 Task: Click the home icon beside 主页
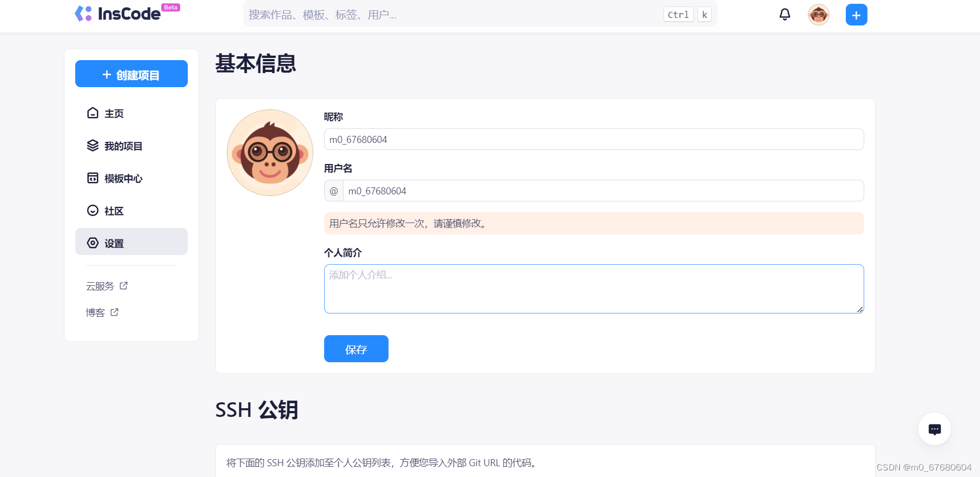pos(93,113)
